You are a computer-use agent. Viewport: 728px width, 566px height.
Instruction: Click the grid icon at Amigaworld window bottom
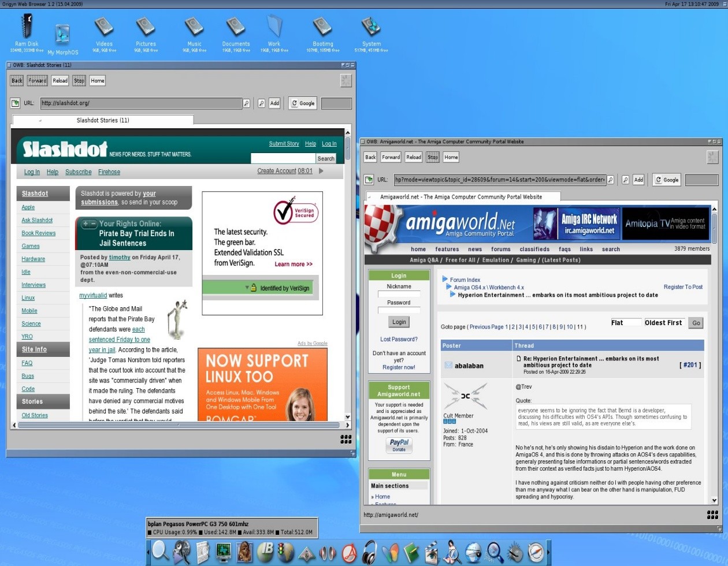tap(712, 515)
